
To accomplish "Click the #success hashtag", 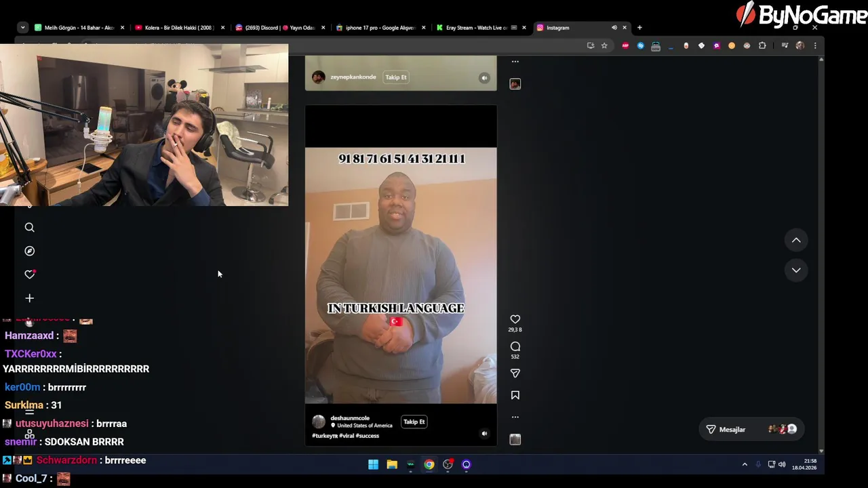I will tap(368, 436).
